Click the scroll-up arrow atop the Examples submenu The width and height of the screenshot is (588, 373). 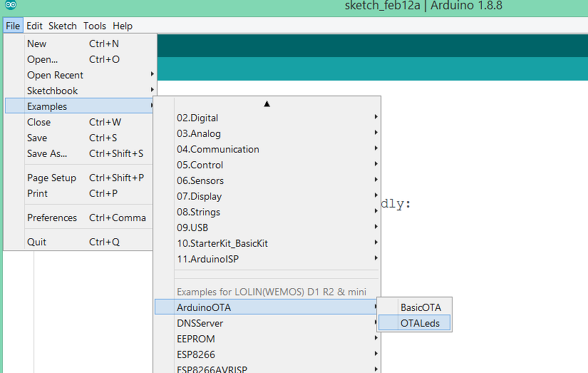coord(267,103)
